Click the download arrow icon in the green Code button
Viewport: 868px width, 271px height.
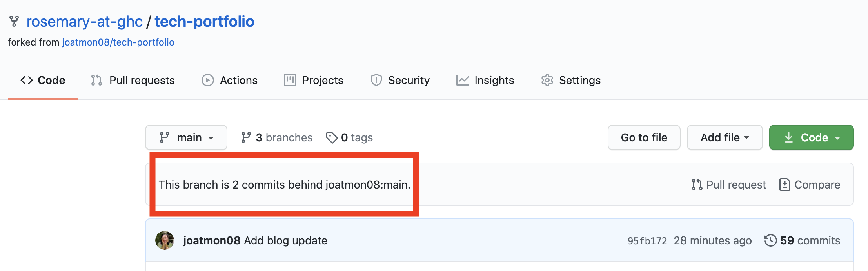click(x=789, y=137)
